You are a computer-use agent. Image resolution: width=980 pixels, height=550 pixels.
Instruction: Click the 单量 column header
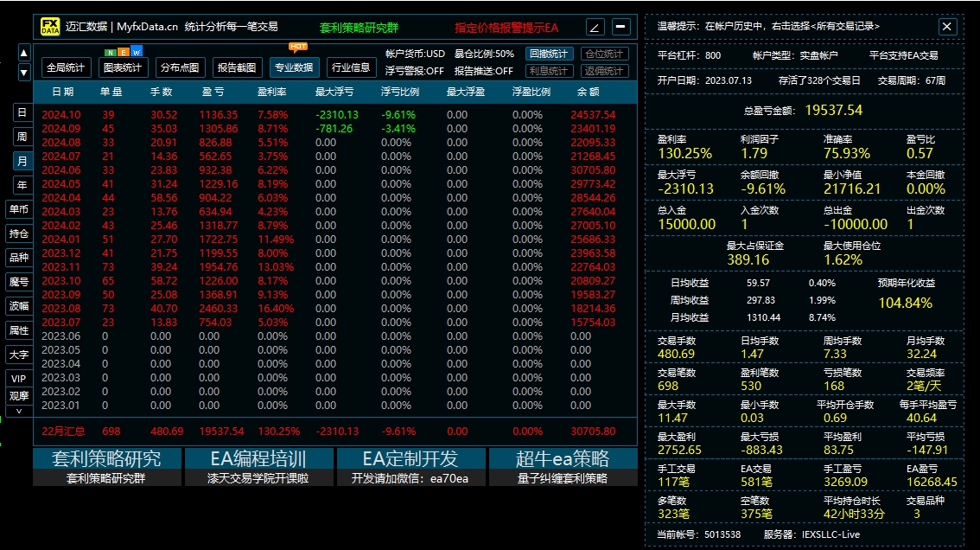(111, 92)
